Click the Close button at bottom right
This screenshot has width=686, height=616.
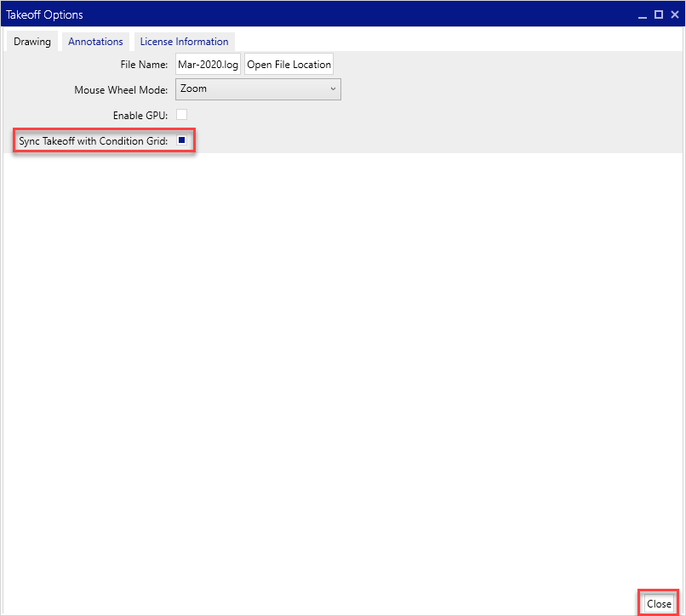point(658,603)
